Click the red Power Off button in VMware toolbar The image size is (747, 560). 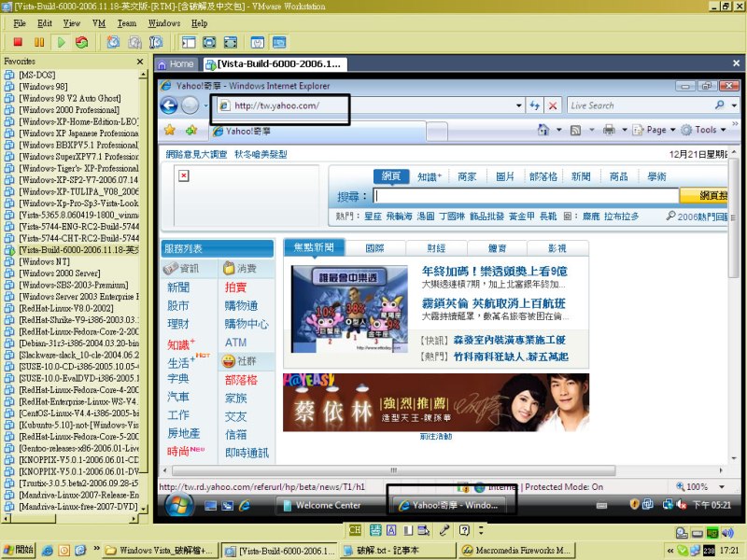[18, 42]
